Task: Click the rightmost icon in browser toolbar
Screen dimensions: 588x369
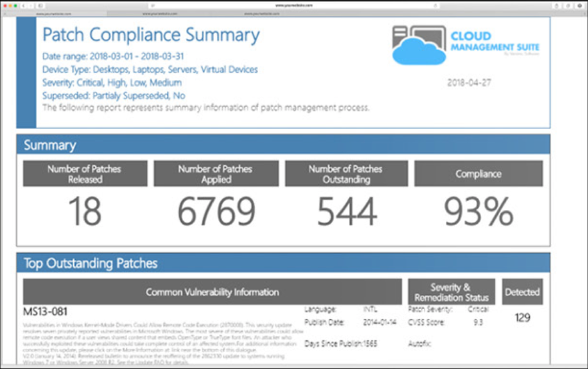Action: click(x=579, y=5)
